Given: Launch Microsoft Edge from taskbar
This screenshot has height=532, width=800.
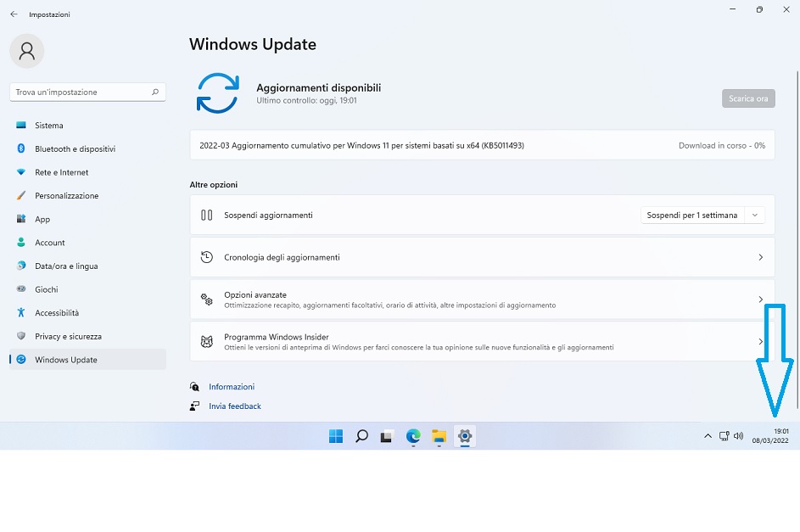Looking at the screenshot, I should (413, 436).
